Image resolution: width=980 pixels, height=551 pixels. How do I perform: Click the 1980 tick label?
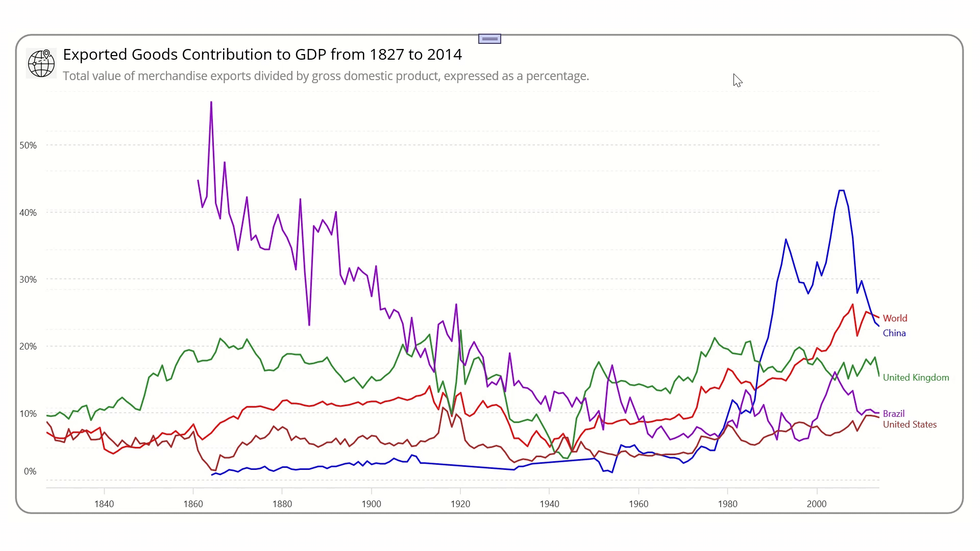(x=727, y=504)
